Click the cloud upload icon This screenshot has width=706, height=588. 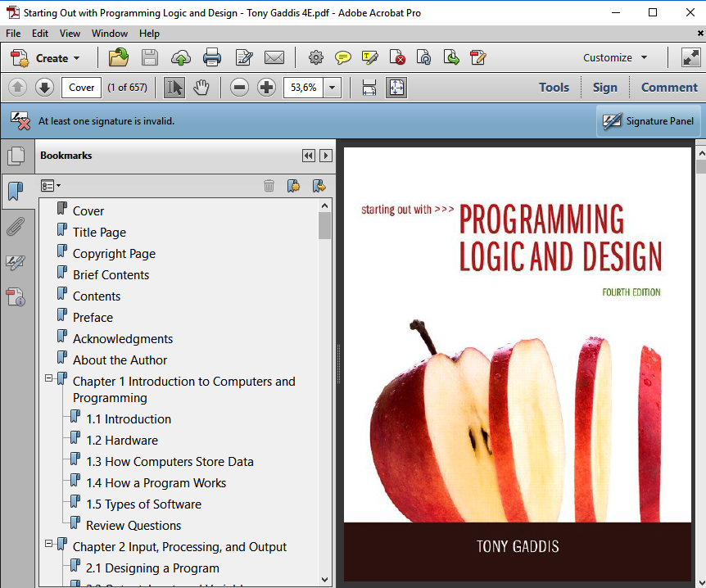(x=180, y=57)
